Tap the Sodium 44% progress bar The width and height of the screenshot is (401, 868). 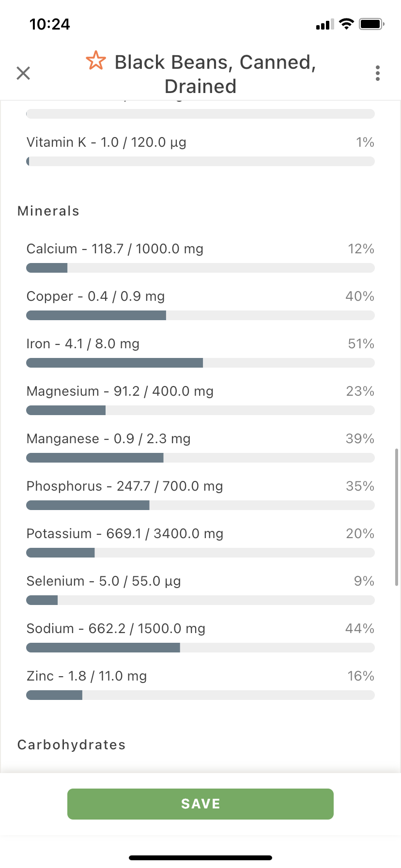(200, 648)
